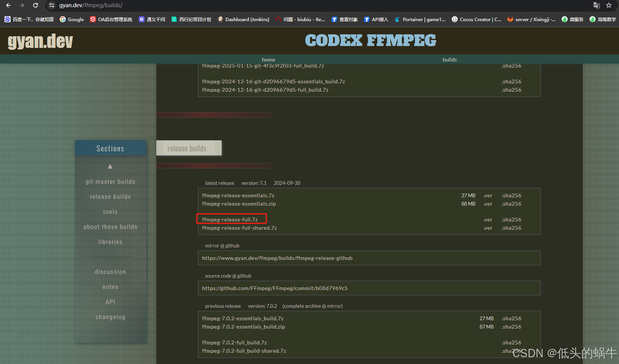Open .sha256 for ffmpeg-release-full-shared.7z
Viewport: 619px width, 364px height.
(512, 228)
